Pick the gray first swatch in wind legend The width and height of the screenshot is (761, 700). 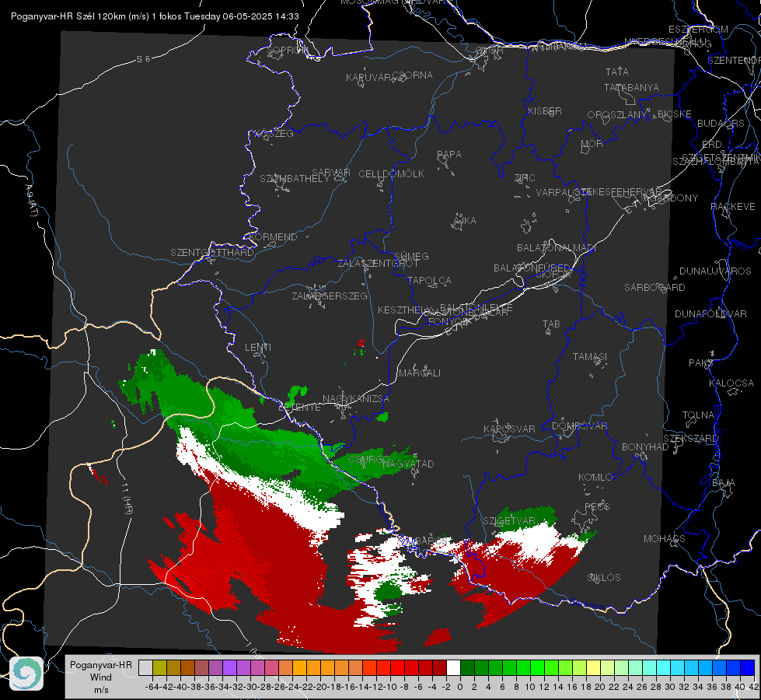pyautogui.click(x=145, y=668)
